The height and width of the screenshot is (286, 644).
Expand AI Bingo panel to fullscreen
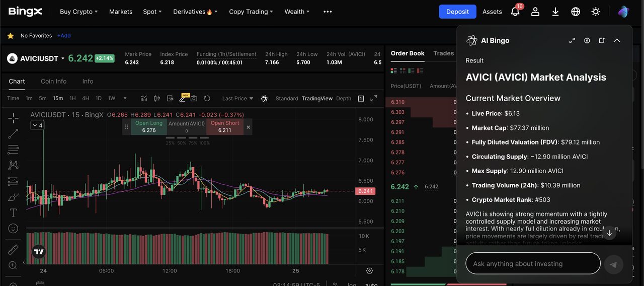[572, 41]
